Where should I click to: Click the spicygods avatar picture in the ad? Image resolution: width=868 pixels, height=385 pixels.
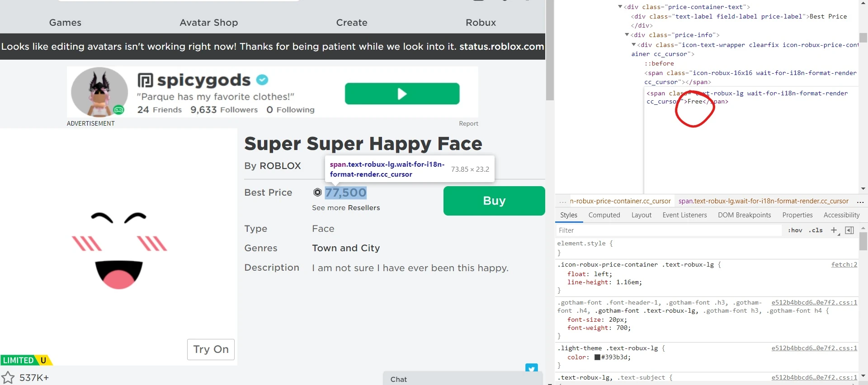(x=99, y=92)
